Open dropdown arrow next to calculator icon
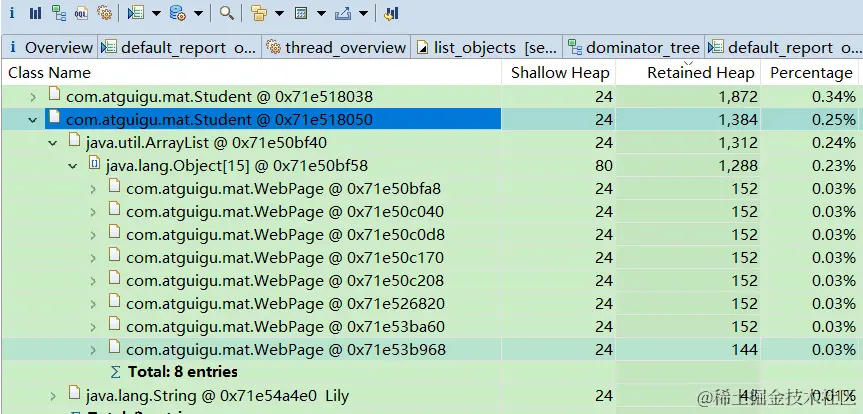This screenshot has width=863, height=414. [x=321, y=13]
